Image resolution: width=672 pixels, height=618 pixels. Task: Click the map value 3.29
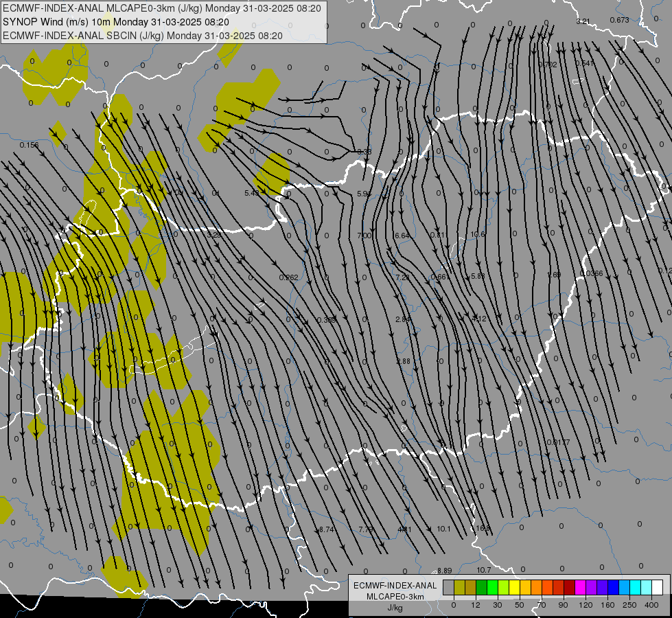(214, 235)
